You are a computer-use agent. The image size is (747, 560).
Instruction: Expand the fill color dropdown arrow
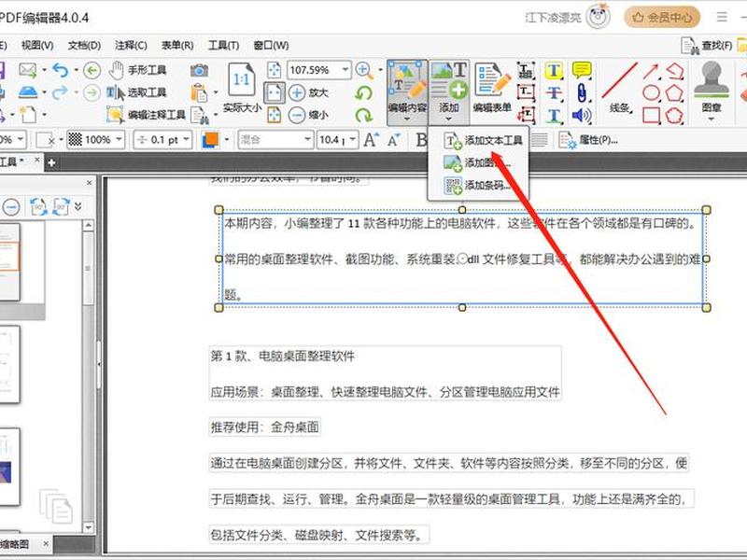tap(227, 139)
